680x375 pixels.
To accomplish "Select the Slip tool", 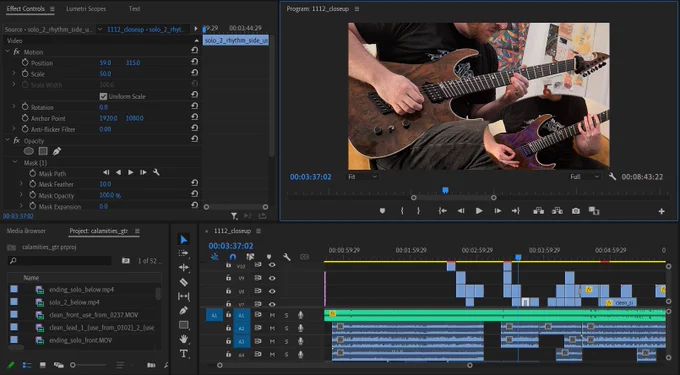I will (x=183, y=296).
